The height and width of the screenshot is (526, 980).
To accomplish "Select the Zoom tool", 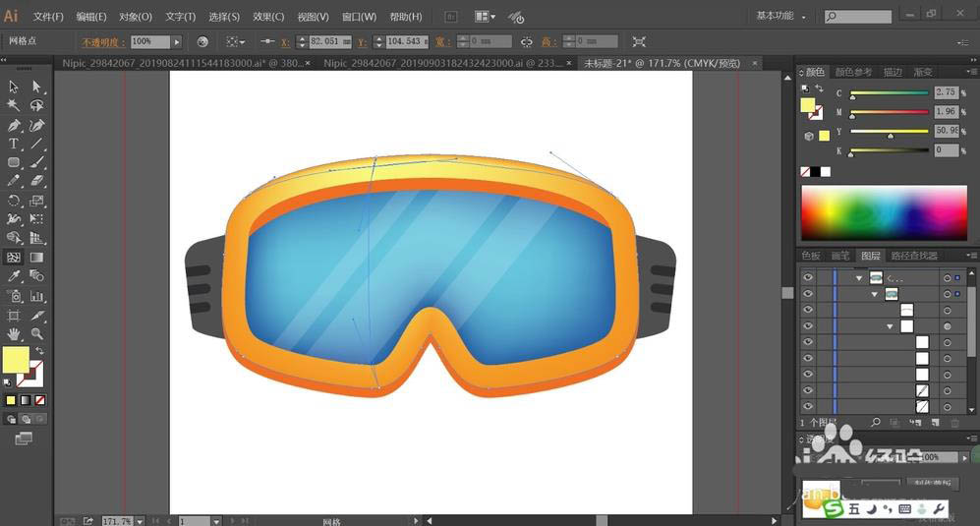I will pos(37,334).
